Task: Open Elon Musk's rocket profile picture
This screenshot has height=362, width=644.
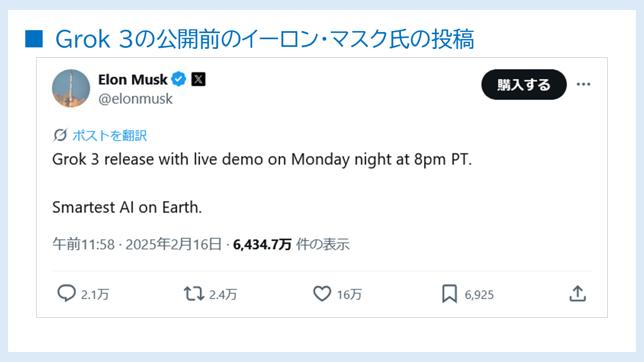Action: [x=71, y=88]
